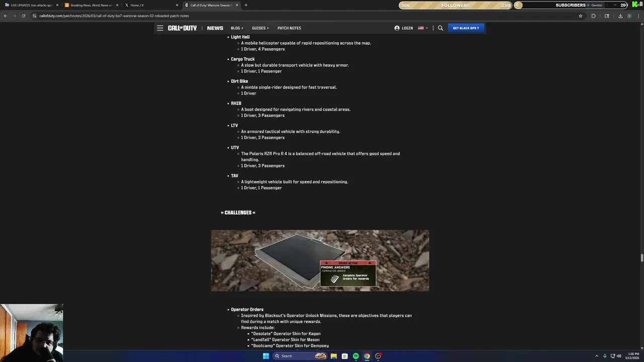Viewport: 644px width, 362px height.
Task: Bookmark this page with the star icon
Action: 580,16
